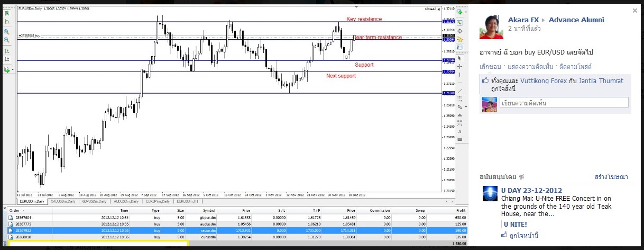
Task: Close the Facebook photo viewer with X
Action: 635,10
